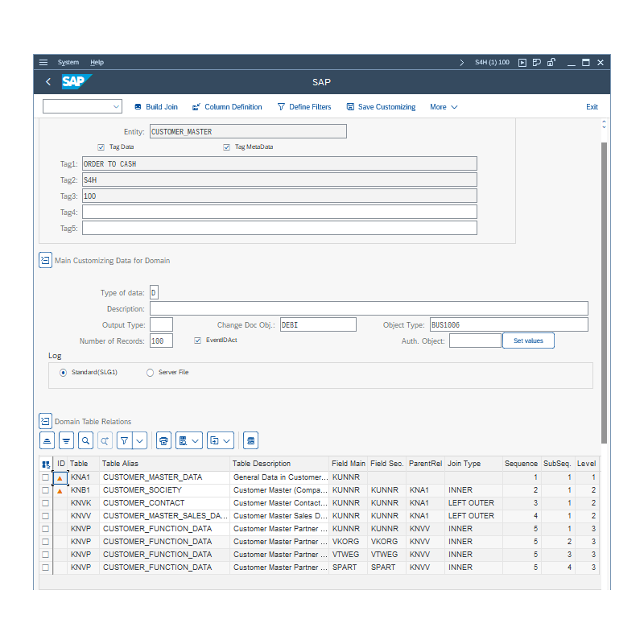Expand the title bar right chevron

pos(461,63)
